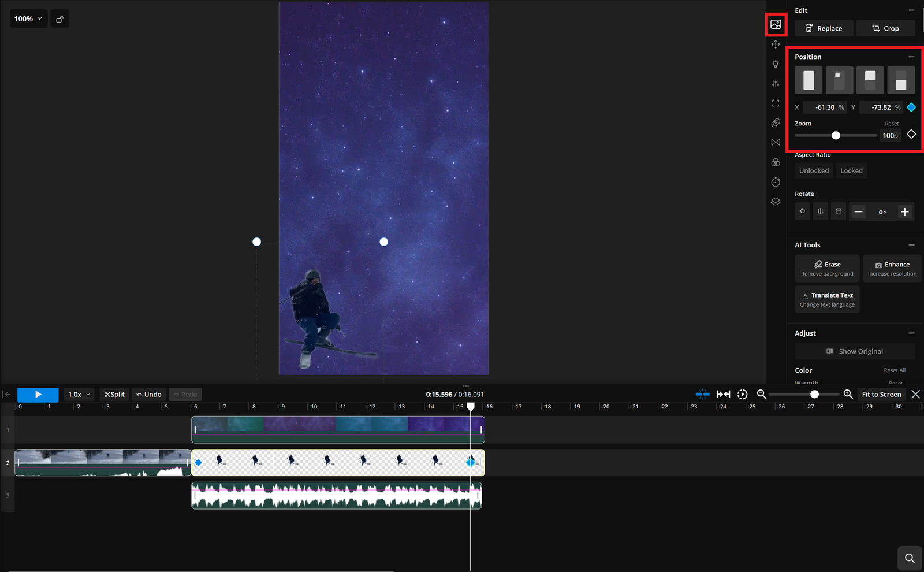Click the layers icon at sidebar bottom
This screenshot has height=572, width=924.
point(776,201)
